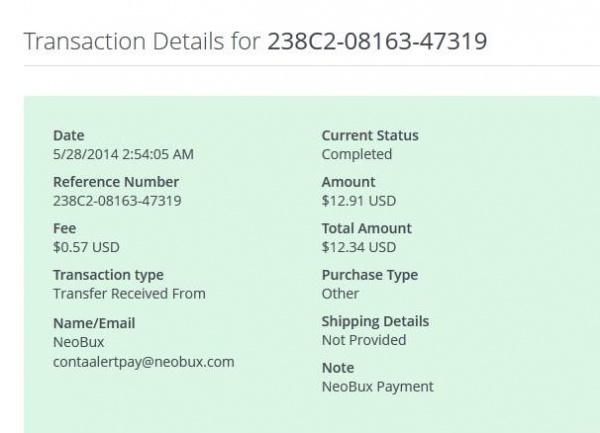The width and height of the screenshot is (600, 433).
Task: Click the reference number in the page title
Action: click(377, 41)
